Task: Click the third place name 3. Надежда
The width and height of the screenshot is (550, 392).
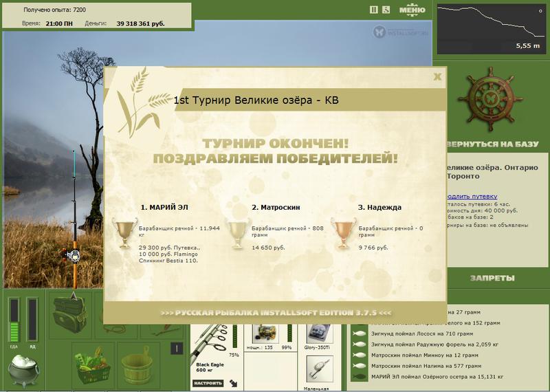Action: pyautogui.click(x=379, y=208)
